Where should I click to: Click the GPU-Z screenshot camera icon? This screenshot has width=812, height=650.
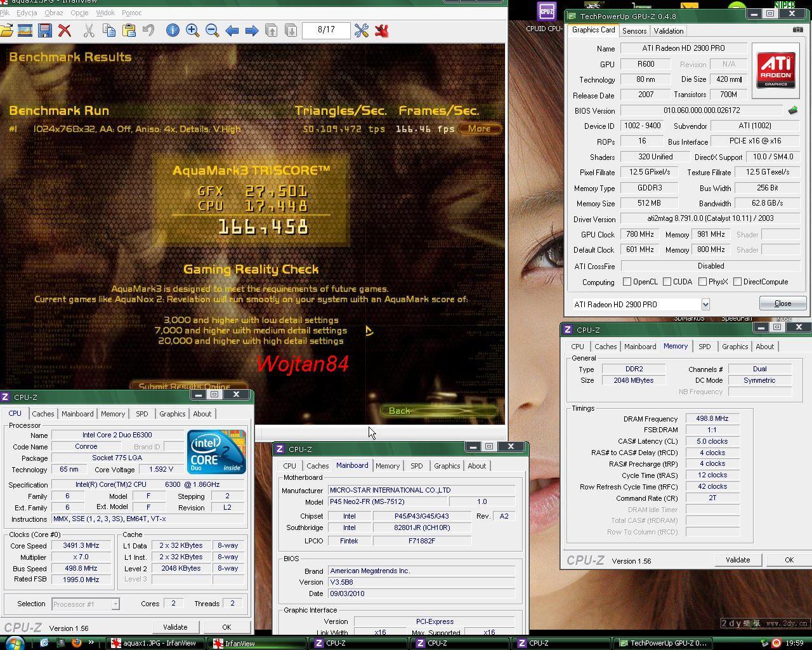tap(797, 29)
